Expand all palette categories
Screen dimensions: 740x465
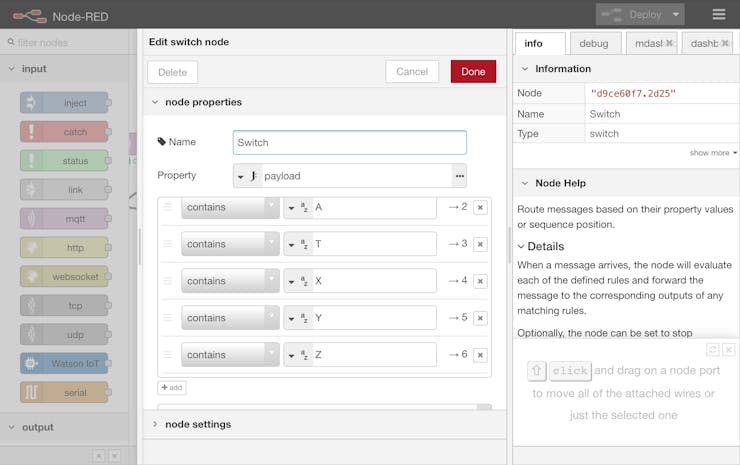tap(115, 456)
